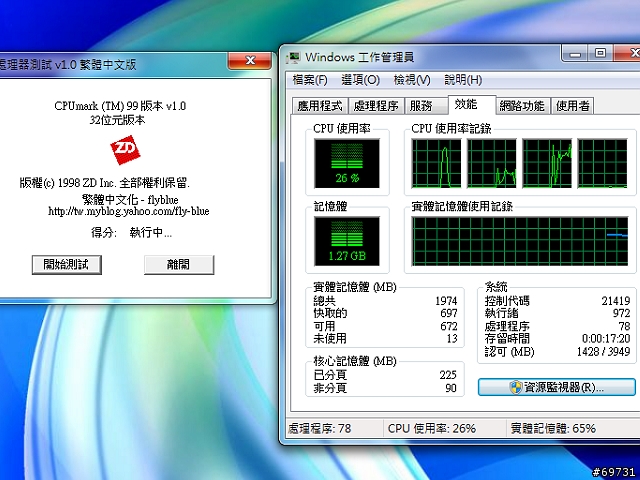Screen dimensions: 640x480
Task: Click the score status '執行中...' text
Action: (x=151, y=233)
